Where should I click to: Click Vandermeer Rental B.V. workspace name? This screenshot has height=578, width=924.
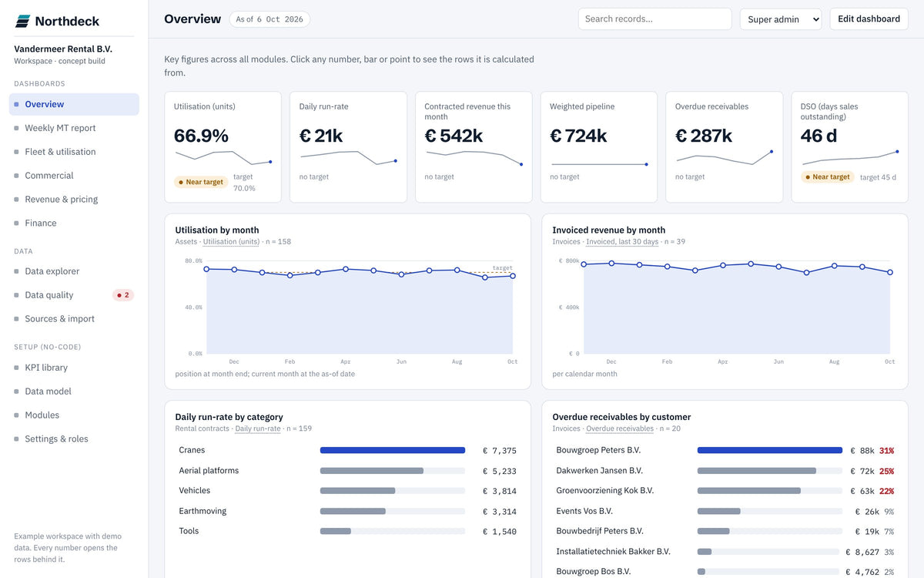pos(63,49)
